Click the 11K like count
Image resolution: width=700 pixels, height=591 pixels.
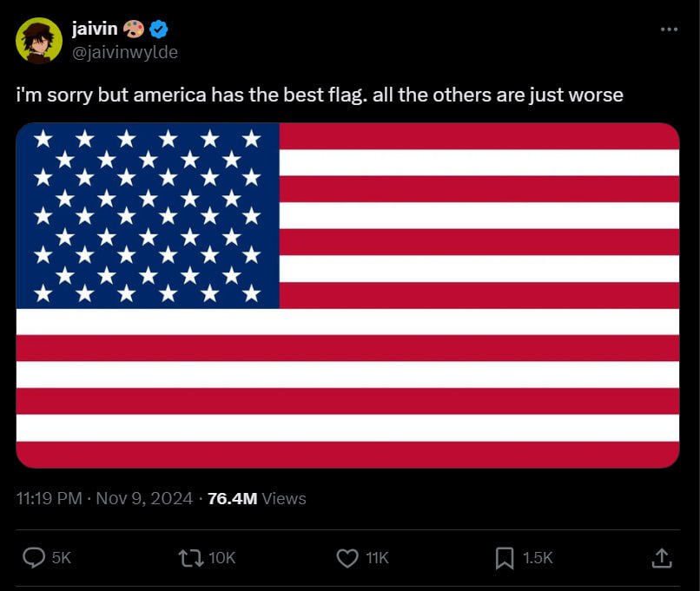(x=377, y=558)
